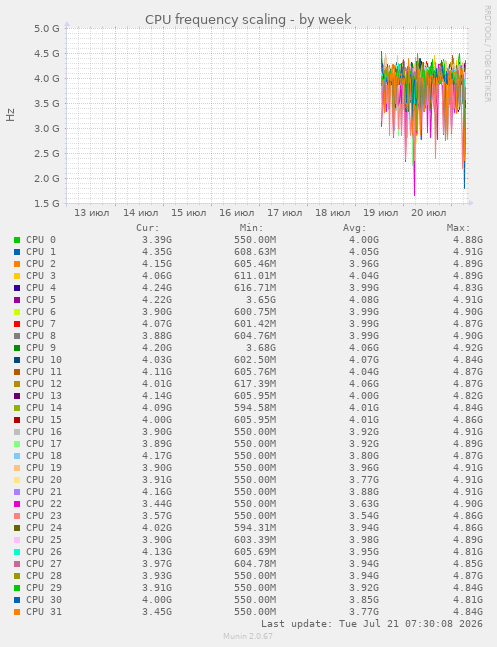Click the gray CPU 8 legend swatch
Viewport: 497px width, 647px height.
pyautogui.click(x=17, y=335)
